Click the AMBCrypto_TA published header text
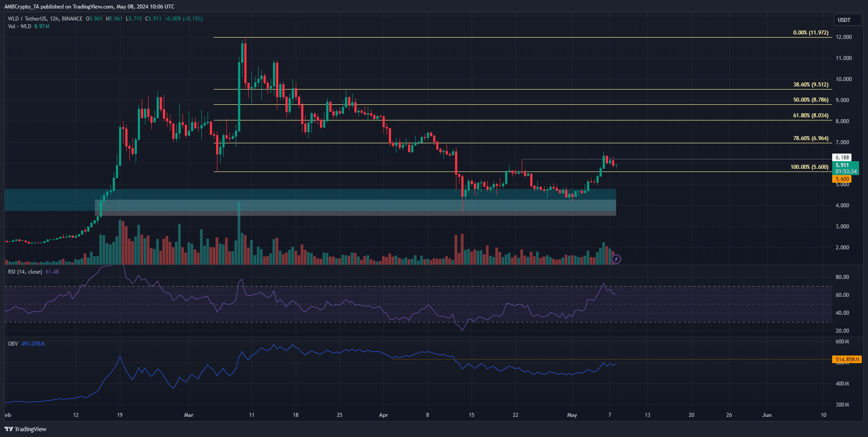 [x=89, y=7]
